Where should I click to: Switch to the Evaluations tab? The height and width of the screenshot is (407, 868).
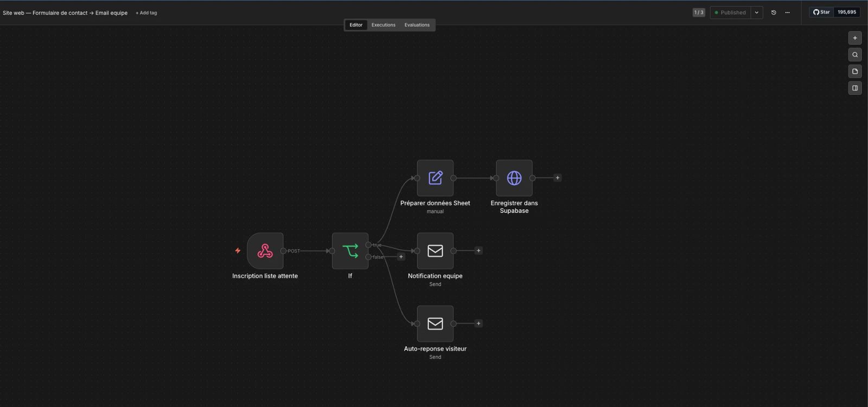(x=417, y=25)
